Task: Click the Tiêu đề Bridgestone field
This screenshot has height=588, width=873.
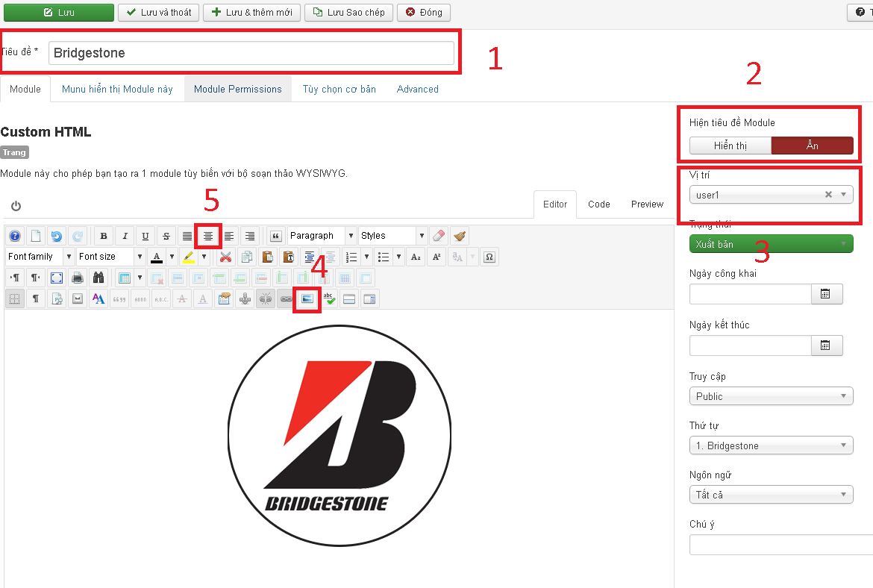Action: point(251,53)
